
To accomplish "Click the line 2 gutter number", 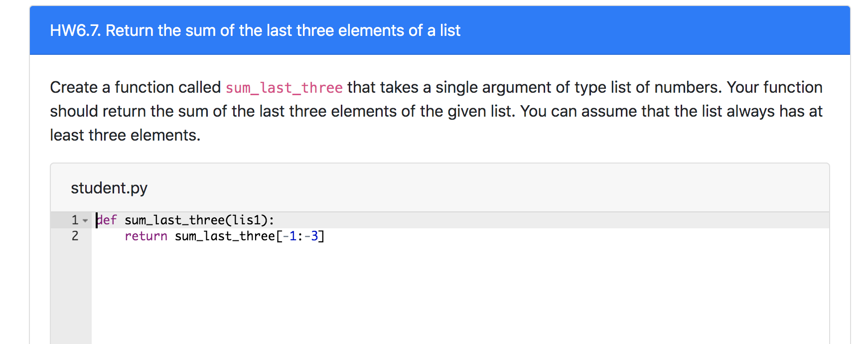I will (74, 236).
